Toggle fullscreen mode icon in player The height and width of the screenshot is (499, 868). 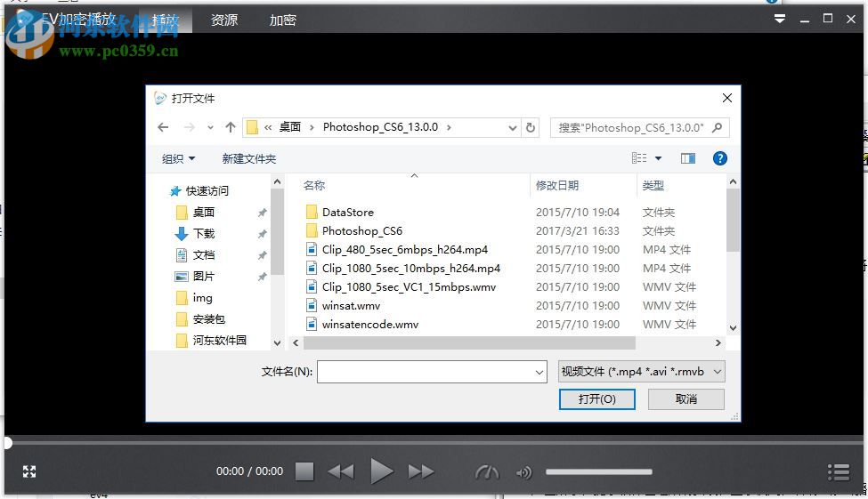29,472
